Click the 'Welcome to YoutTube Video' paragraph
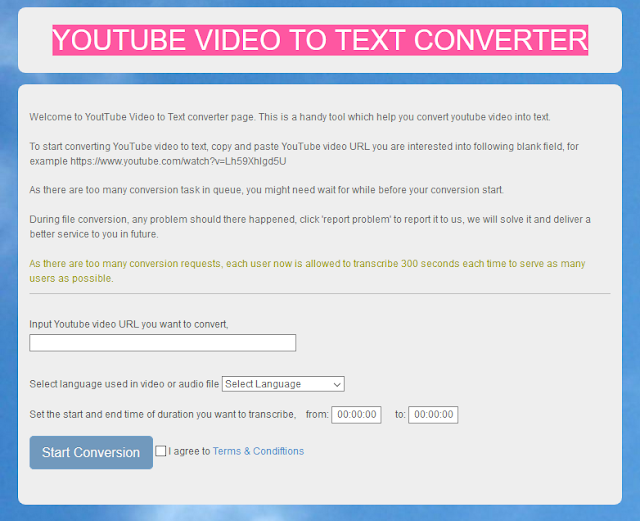This screenshot has width=640, height=521. coord(290,117)
